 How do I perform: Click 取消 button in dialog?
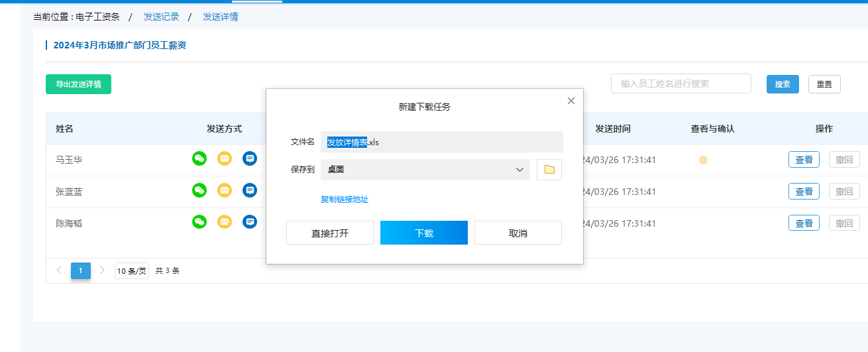517,233
